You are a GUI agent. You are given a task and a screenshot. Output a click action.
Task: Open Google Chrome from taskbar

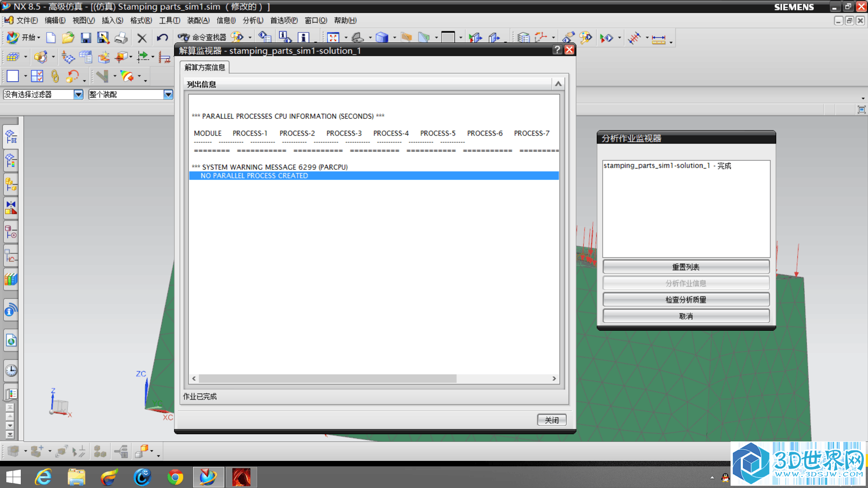(175, 477)
